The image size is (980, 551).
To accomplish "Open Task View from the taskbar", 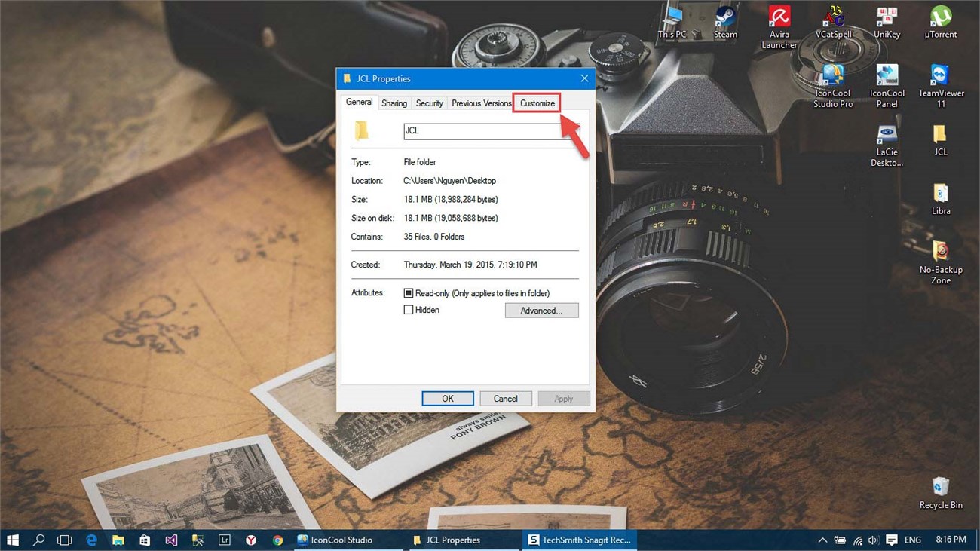I will [x=65, y=540].
